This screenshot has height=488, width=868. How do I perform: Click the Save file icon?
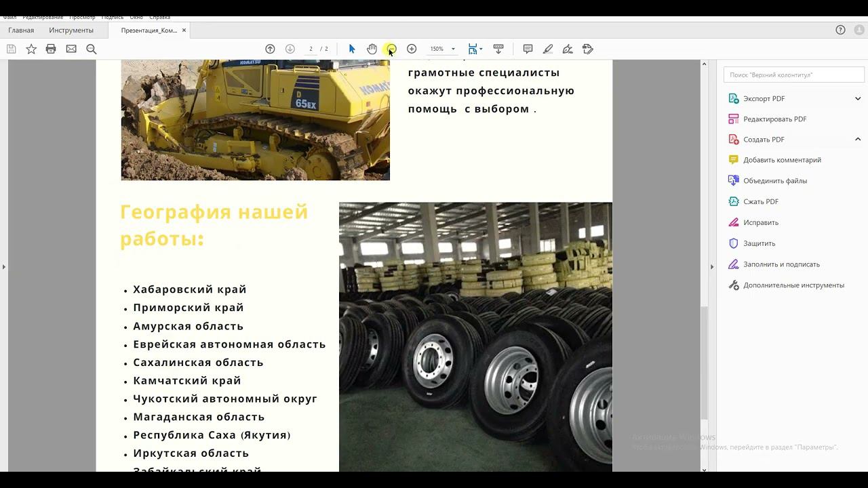(11, 49)
